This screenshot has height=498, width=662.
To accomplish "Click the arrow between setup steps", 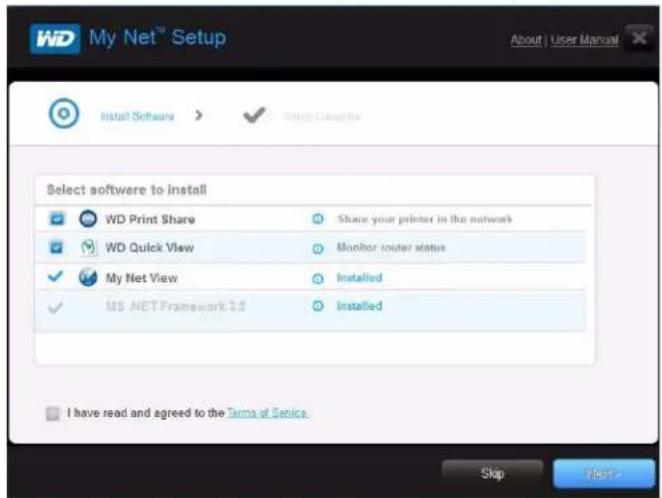I will click(x=198, y=115).
